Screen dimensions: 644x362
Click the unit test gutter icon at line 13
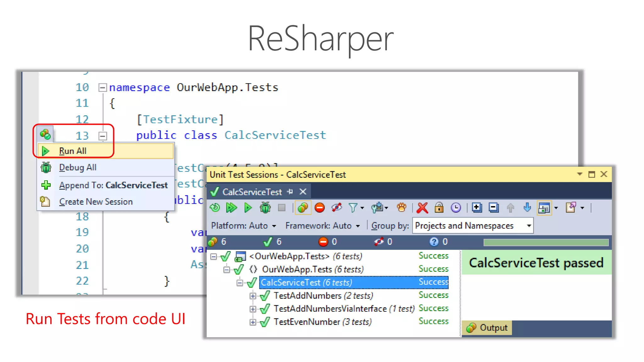pyautogui.click(x=45, y=134)
